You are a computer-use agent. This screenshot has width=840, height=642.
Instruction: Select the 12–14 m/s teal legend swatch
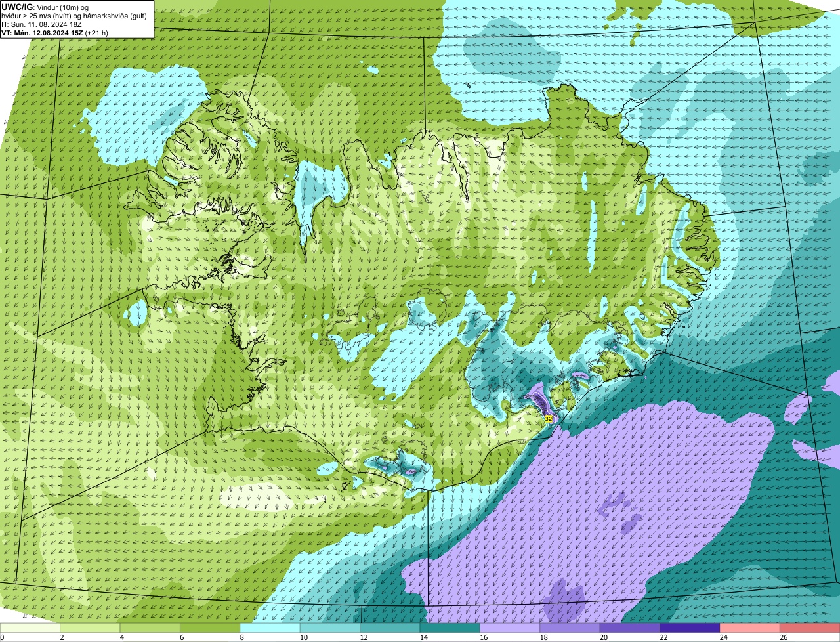[390, 628]
